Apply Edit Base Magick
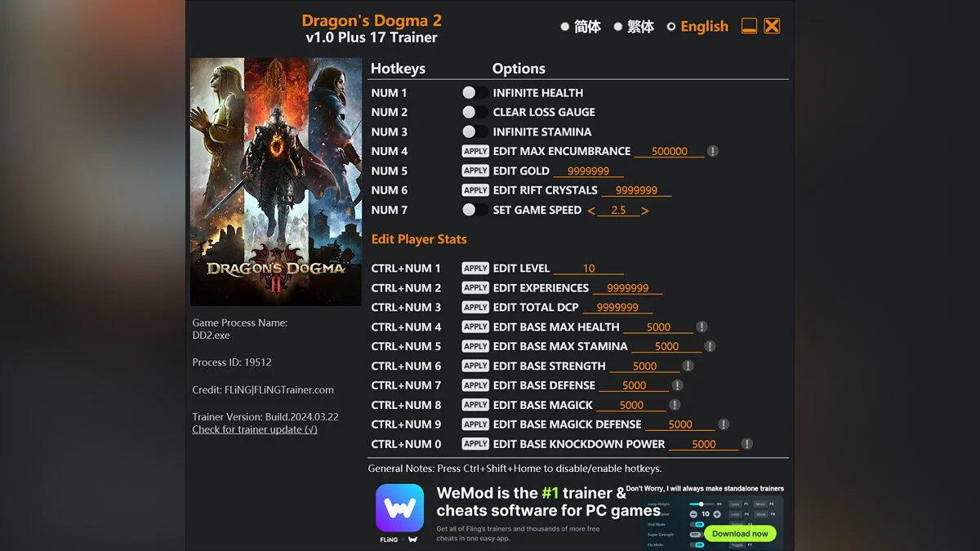 coord(475,405)
